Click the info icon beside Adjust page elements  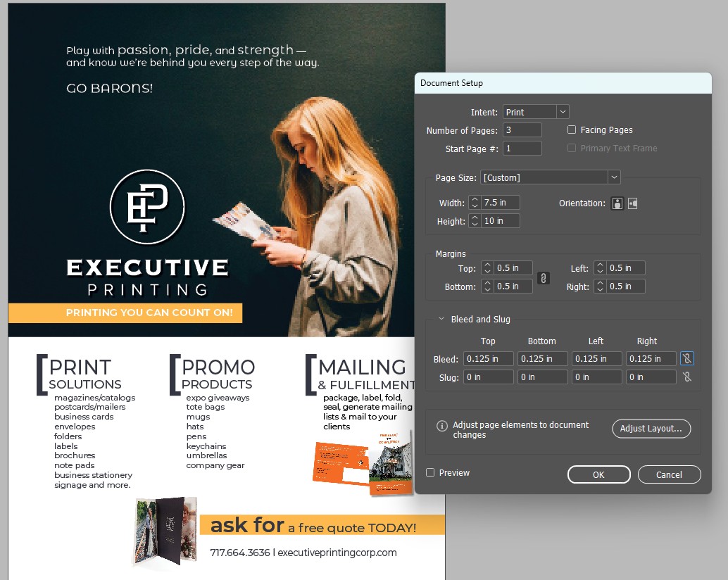[442, 425]
